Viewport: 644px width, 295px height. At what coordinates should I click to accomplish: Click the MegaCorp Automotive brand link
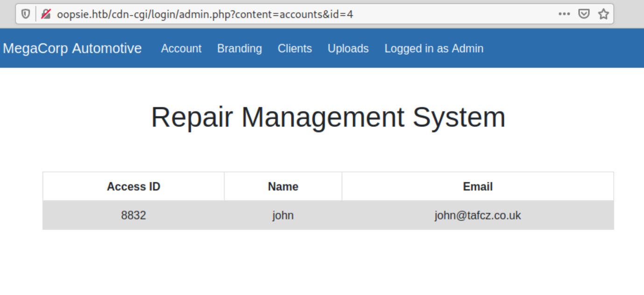pos(72,48)
